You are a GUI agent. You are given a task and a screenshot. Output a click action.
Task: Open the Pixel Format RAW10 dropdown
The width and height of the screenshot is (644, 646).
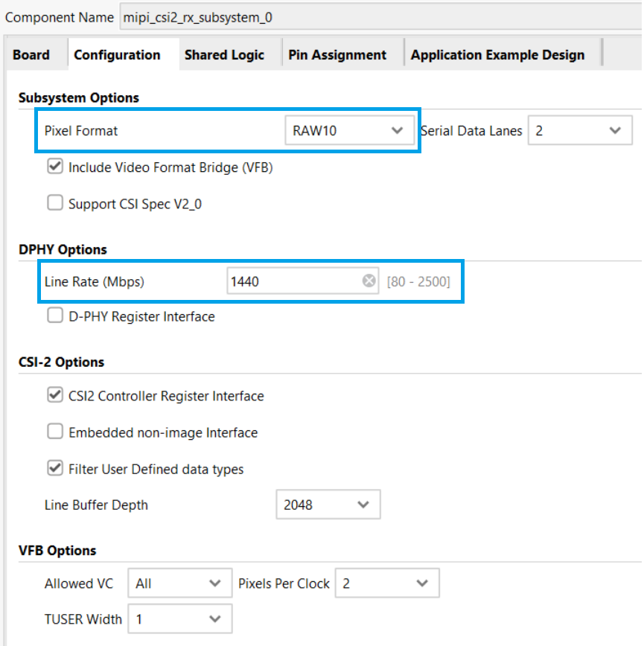click(x=348, y=131)
